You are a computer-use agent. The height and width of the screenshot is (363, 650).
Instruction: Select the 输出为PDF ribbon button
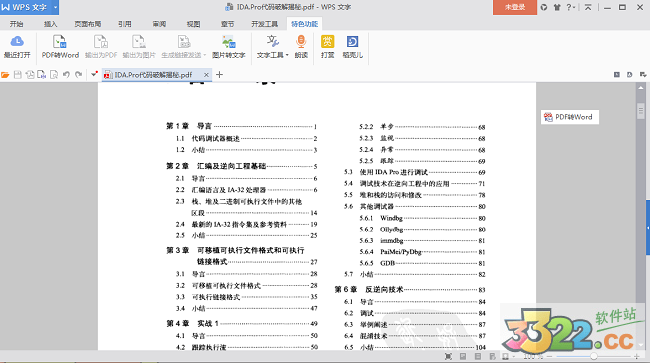click(101, 46)
